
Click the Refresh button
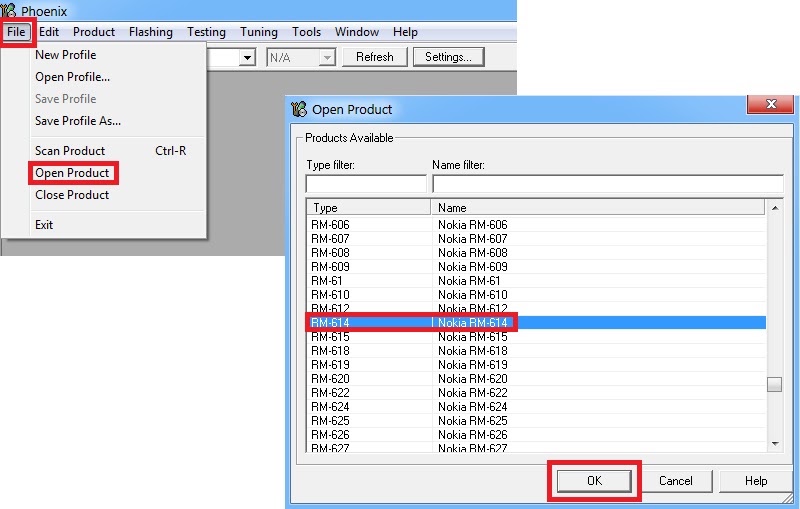tap(374, 57)
